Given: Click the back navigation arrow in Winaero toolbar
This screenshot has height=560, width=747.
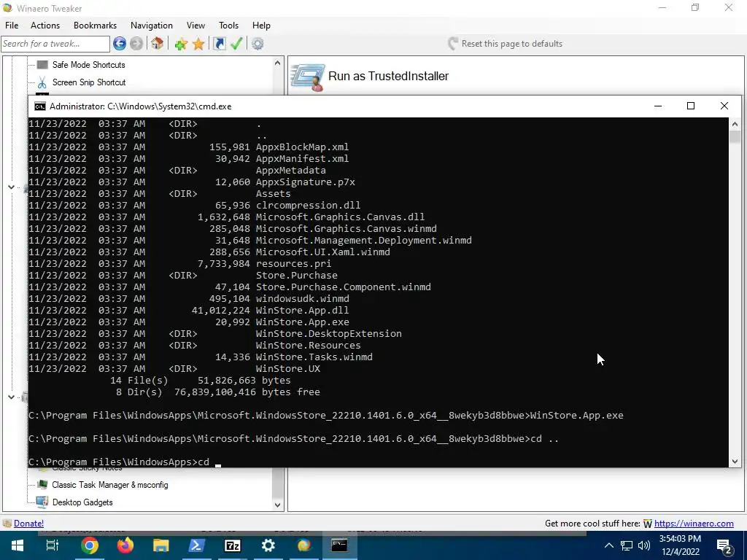Looking at the screenshot, I should pyautogui.click(x=120, y=44).
